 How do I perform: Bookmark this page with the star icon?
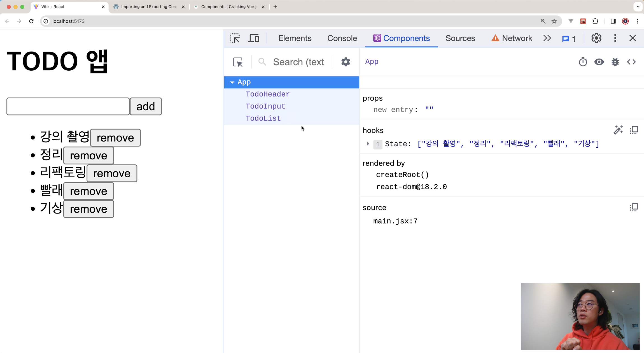pos(554,21)
